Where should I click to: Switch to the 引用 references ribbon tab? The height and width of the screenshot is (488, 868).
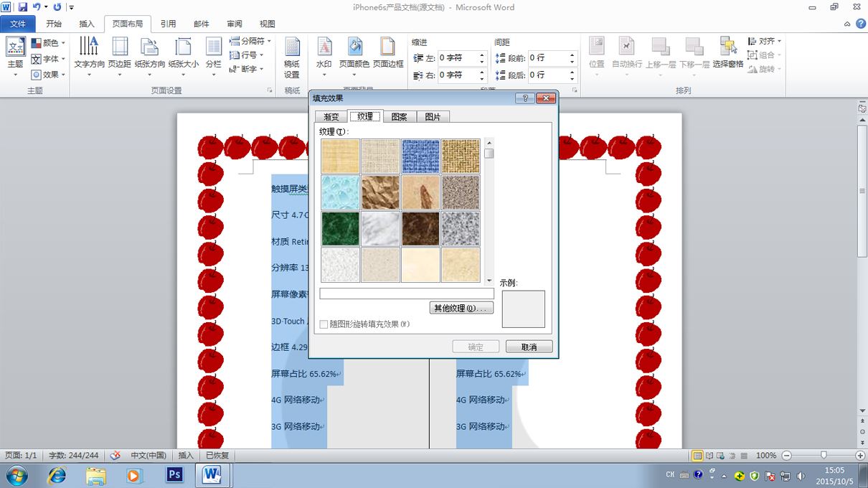(x=168, y=24)
